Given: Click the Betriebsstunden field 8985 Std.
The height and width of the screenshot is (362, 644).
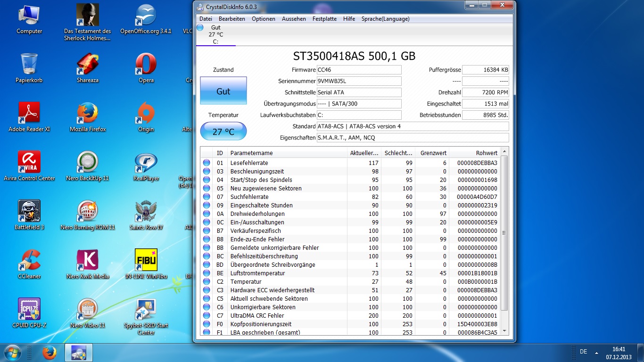Looking at the screenshot, I should coord(486,115).
